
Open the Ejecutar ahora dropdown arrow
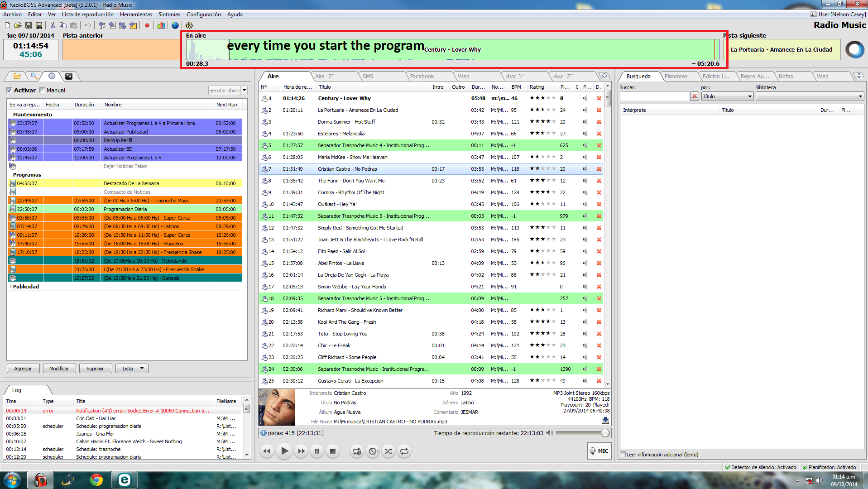click(245, 91)
